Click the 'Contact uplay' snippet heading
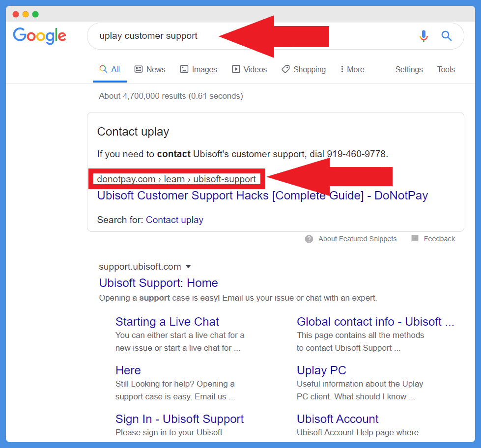The image size is (481, 448). click(x=133, y=132)
